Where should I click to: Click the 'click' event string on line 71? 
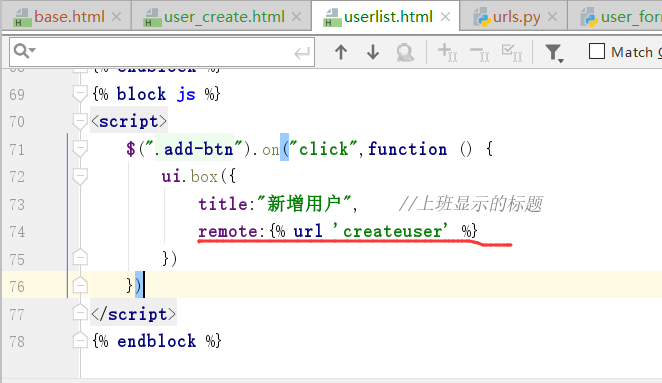pos(324,149)
